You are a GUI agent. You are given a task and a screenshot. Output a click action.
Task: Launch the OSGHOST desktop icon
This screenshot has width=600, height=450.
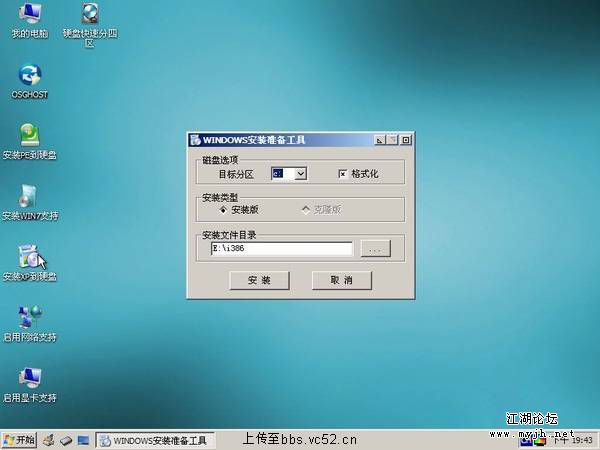tap(30, 81)
